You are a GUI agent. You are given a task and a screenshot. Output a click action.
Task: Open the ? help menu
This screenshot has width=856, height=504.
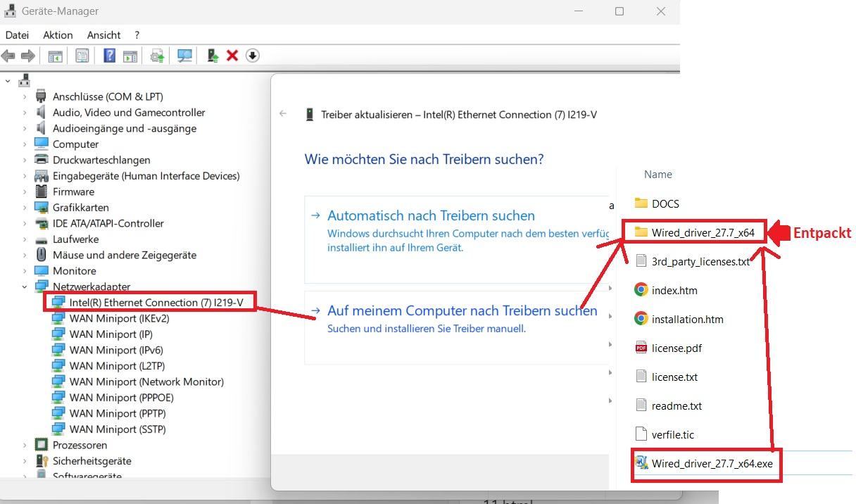(x=137, y=34)
